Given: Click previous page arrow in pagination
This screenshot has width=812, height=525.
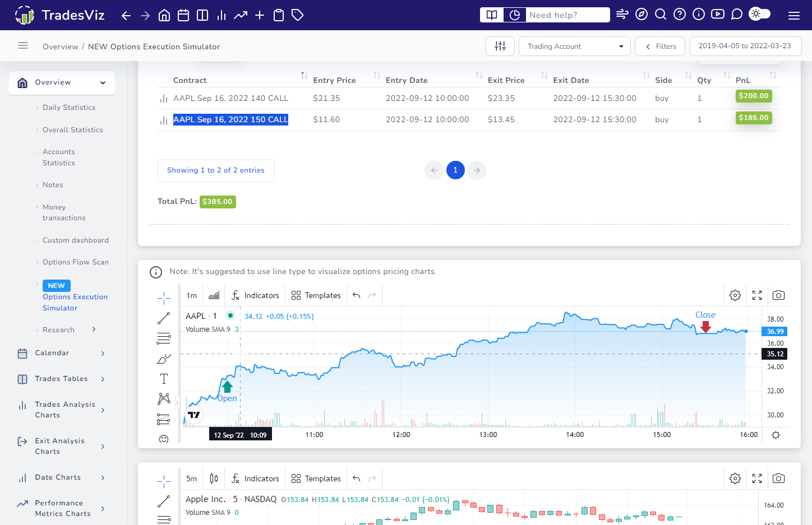Looking at the screenshot, I should tap(434, 170).
